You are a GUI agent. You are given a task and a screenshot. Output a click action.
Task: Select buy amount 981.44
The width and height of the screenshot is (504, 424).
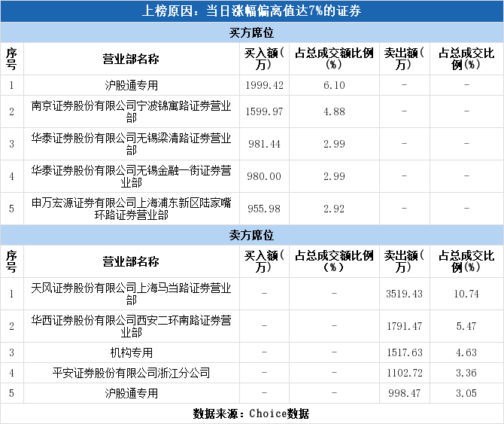[264, 144]
